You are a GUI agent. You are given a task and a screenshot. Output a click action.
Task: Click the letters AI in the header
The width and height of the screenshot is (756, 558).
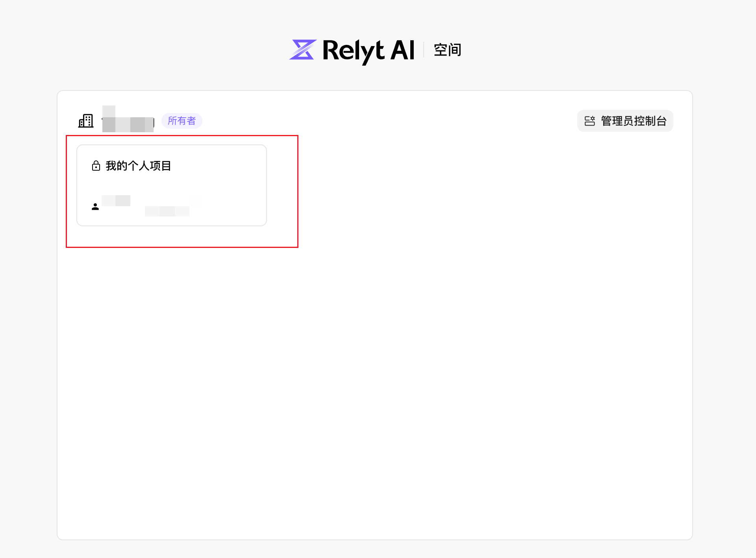tap(402, 50)
